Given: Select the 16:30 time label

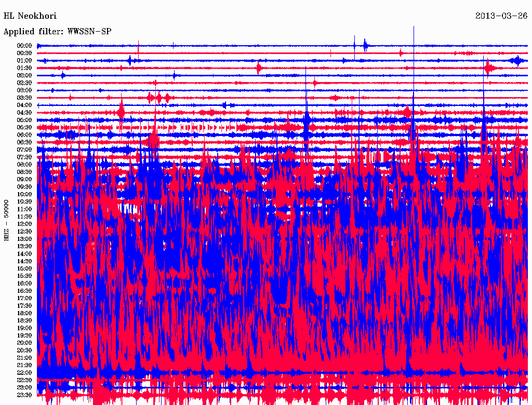Looking at the screenshot, I should click(24, 291).
